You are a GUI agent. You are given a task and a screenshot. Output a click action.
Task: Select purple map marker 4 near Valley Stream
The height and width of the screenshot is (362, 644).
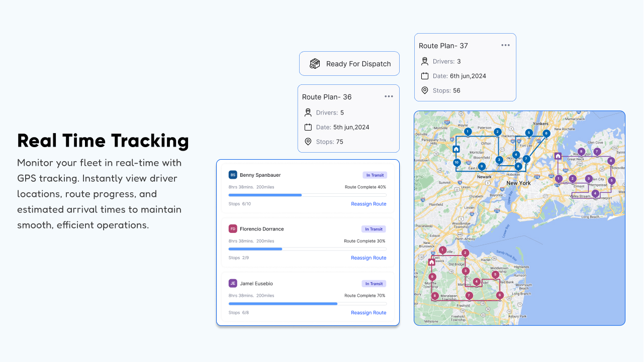click(x=595, y=193)
